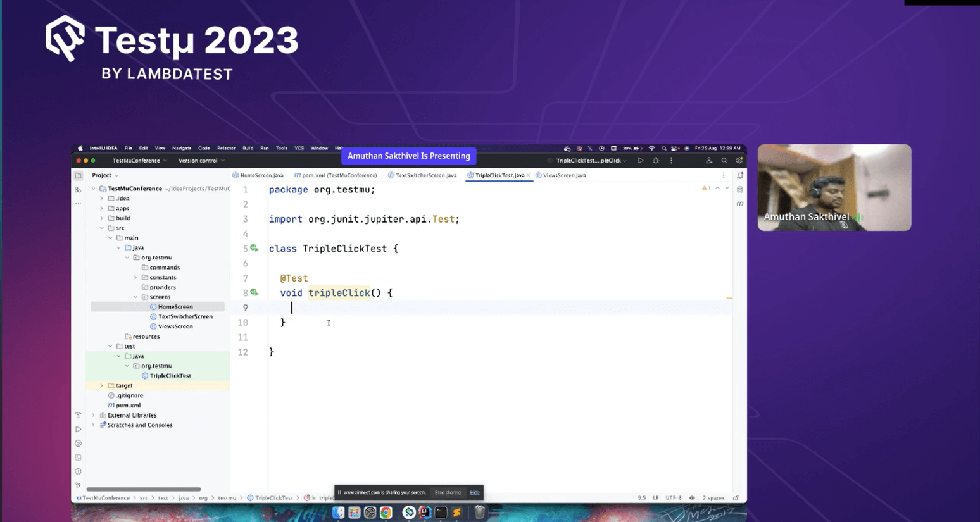Open Code With Me user icon

click(709, 161)
